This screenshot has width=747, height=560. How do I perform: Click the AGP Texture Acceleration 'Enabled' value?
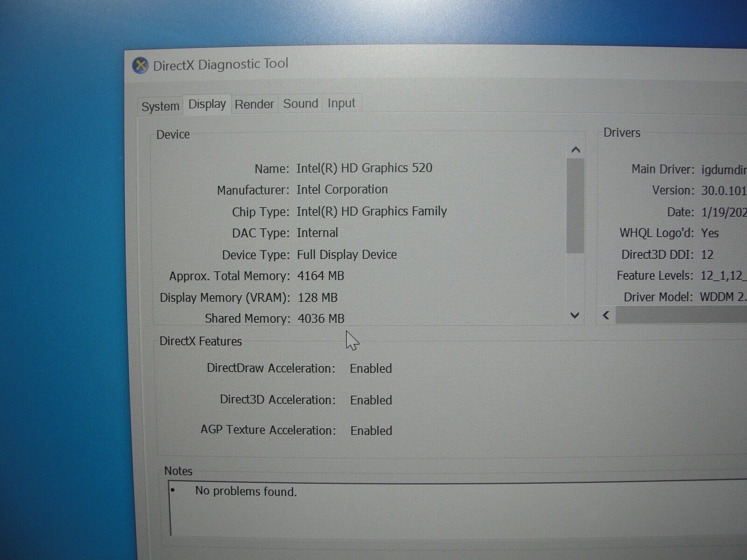tap(371, 431)
